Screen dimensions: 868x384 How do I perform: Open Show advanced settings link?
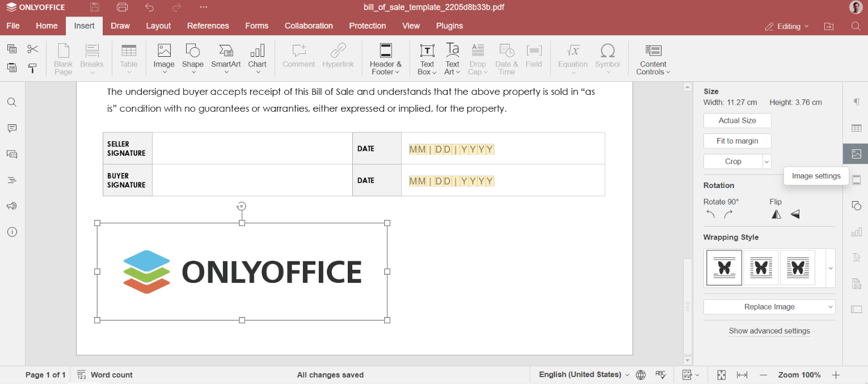click(769, 331)
